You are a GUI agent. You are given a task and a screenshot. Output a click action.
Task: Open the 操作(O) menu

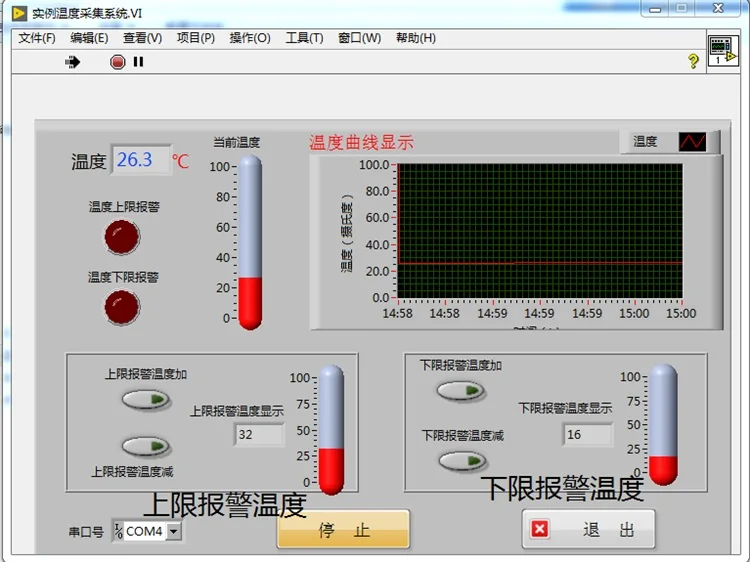point(250,38)
